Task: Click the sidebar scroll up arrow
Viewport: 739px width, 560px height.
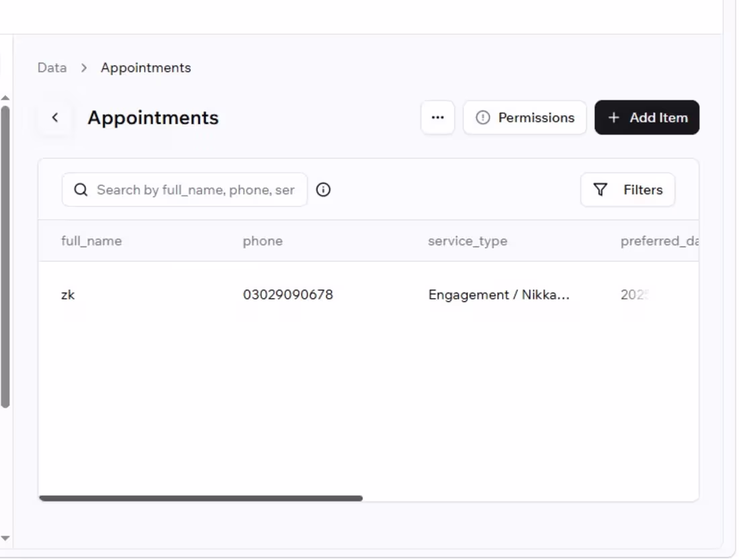Action: [5, 98]
